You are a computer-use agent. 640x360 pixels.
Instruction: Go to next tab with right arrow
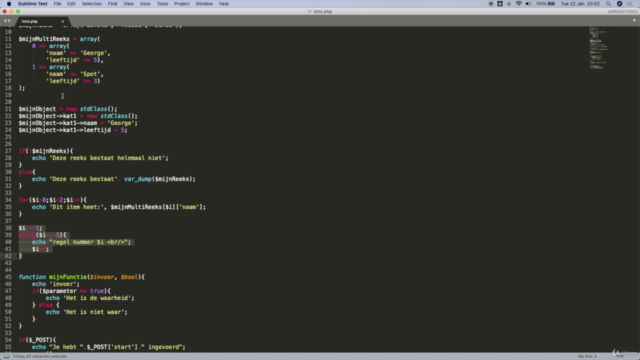9,21
